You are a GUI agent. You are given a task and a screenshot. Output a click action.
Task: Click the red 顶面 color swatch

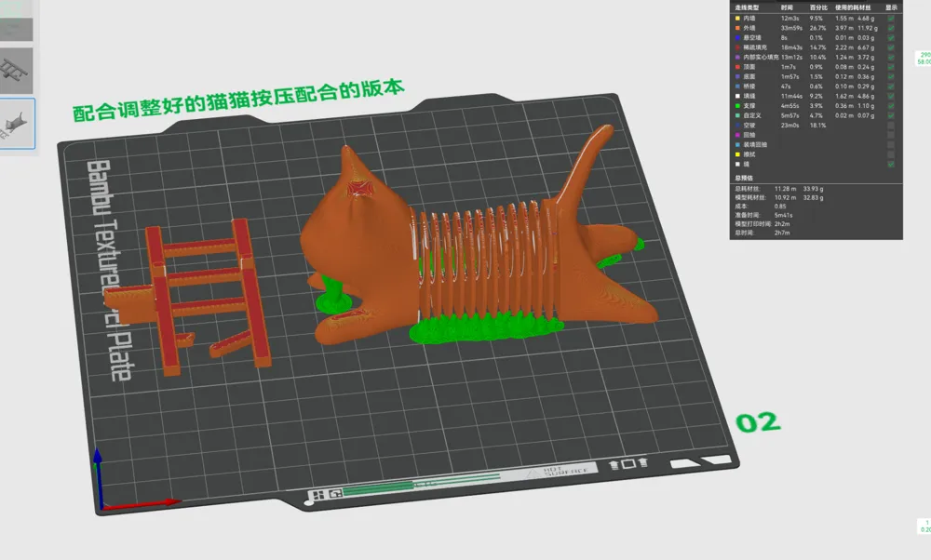click(x=737, y=67)
